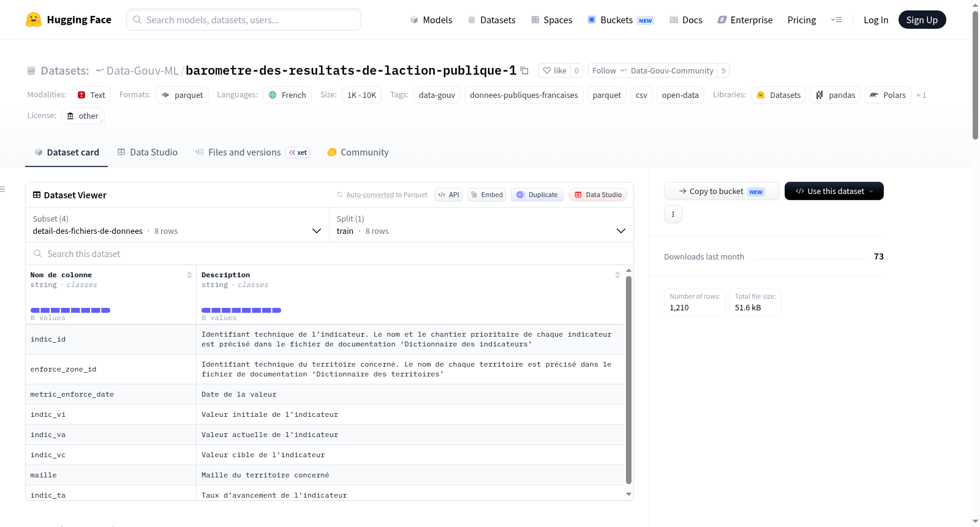Screen dimensions: 980x527
Task: Open the API button
Action: pos(448,195)
